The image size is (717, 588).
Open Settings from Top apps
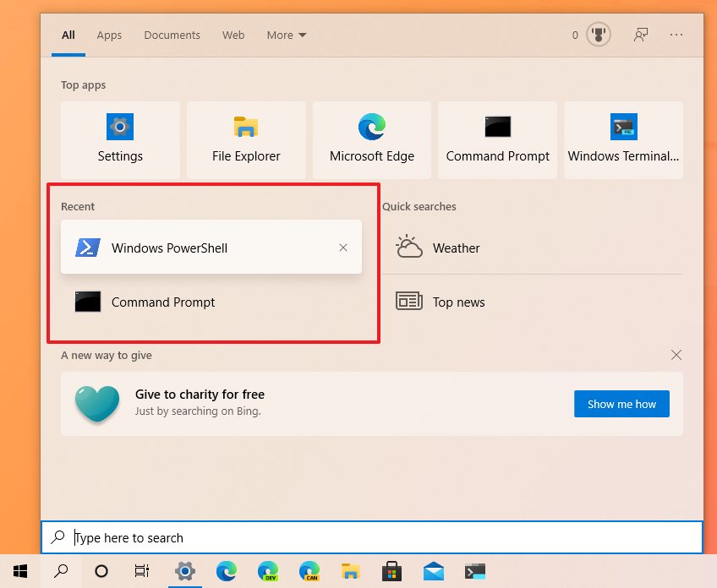coord(119,140)
